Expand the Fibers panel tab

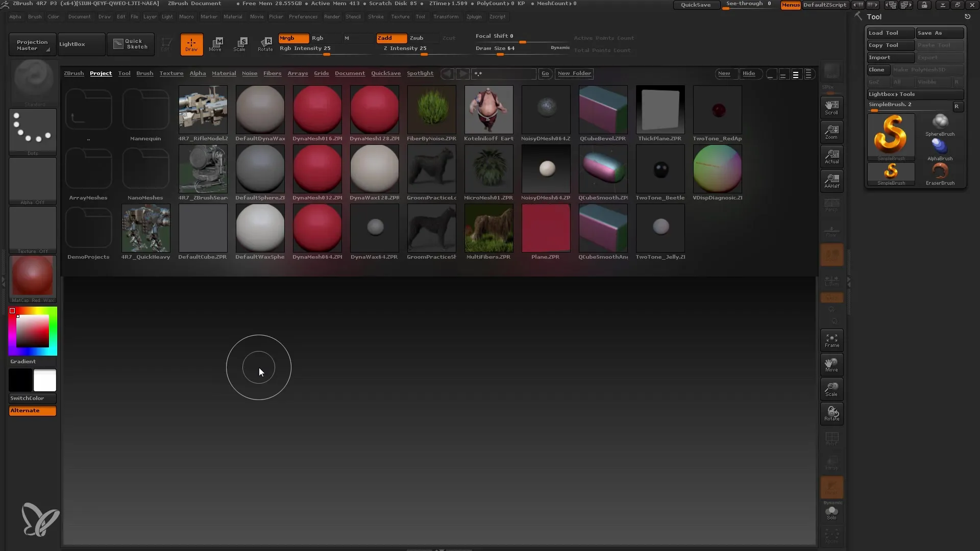272,73
